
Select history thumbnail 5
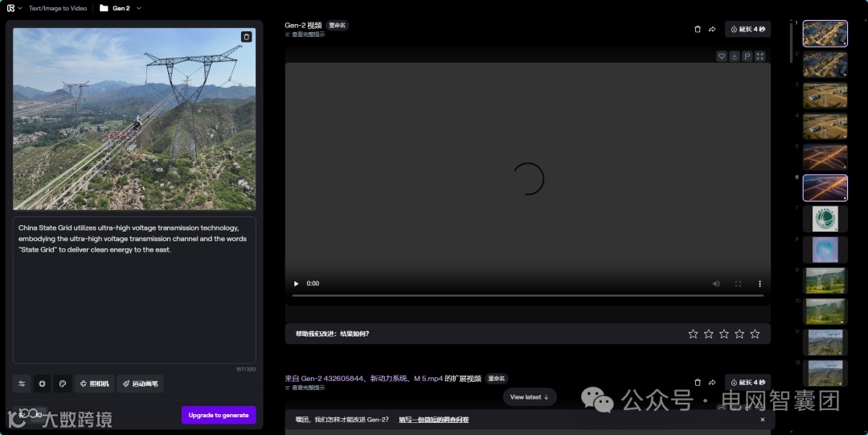click(825, 158)
